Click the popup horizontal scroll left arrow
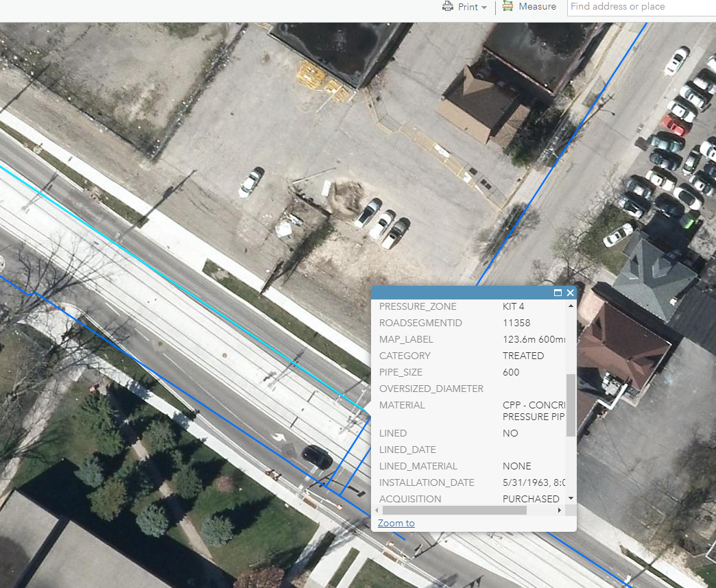Viewport: 716px width, 588px height. coord(376,511)
